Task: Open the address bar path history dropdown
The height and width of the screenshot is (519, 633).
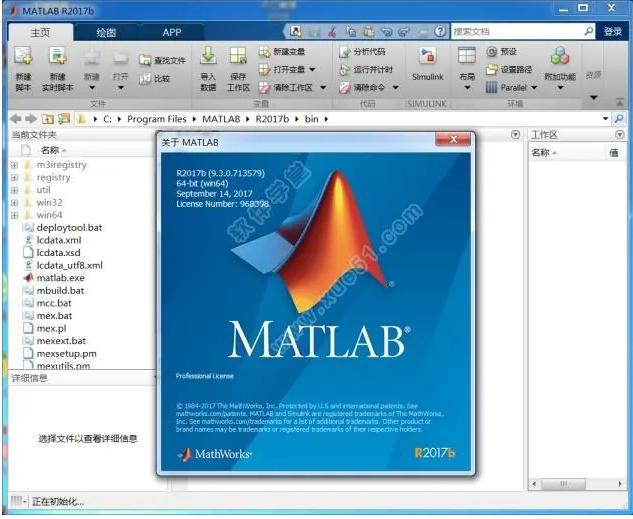Action: (606, 119)
